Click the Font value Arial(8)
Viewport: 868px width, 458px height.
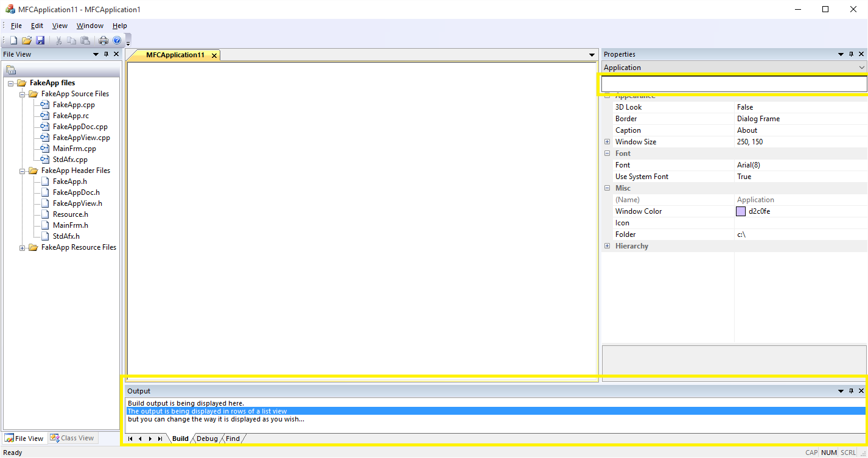click(x=749, y=165)
